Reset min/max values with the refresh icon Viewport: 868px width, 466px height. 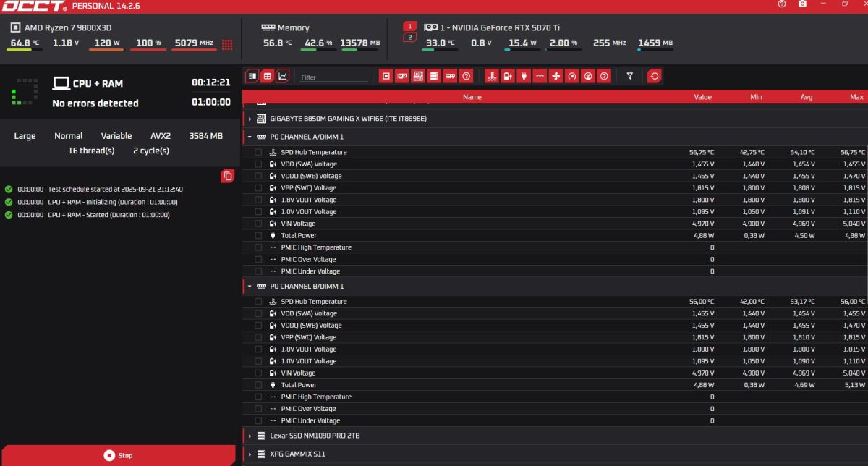pyautogui.click(x=654, y=76)
